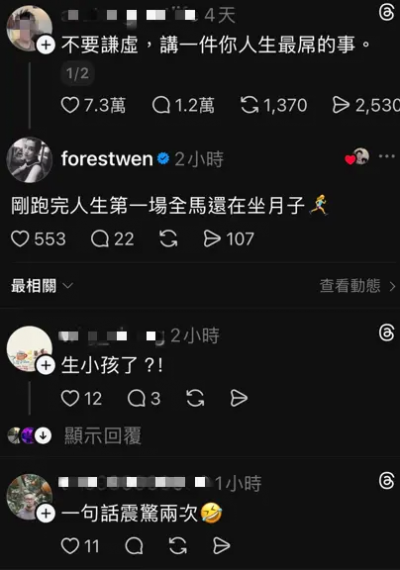Open the 最相關 sort dropdown
This screenshot has height=570, width=400.
[42, 286]
